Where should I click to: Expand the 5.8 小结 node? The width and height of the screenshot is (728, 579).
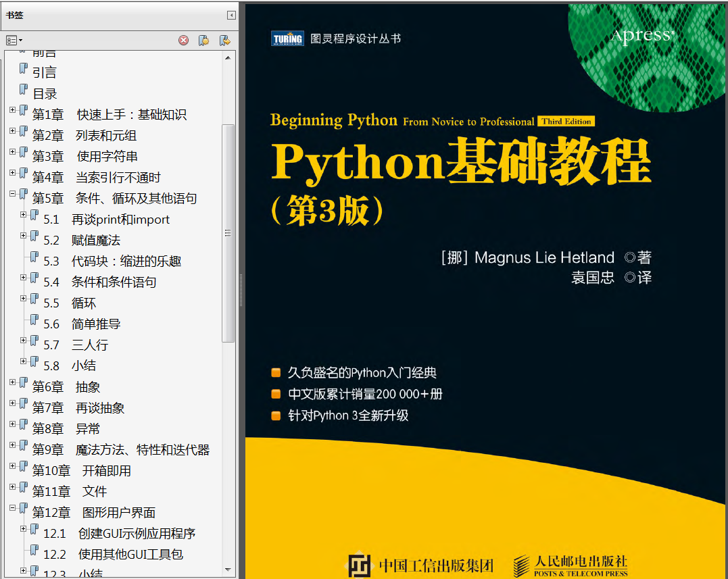pos(23,361)
